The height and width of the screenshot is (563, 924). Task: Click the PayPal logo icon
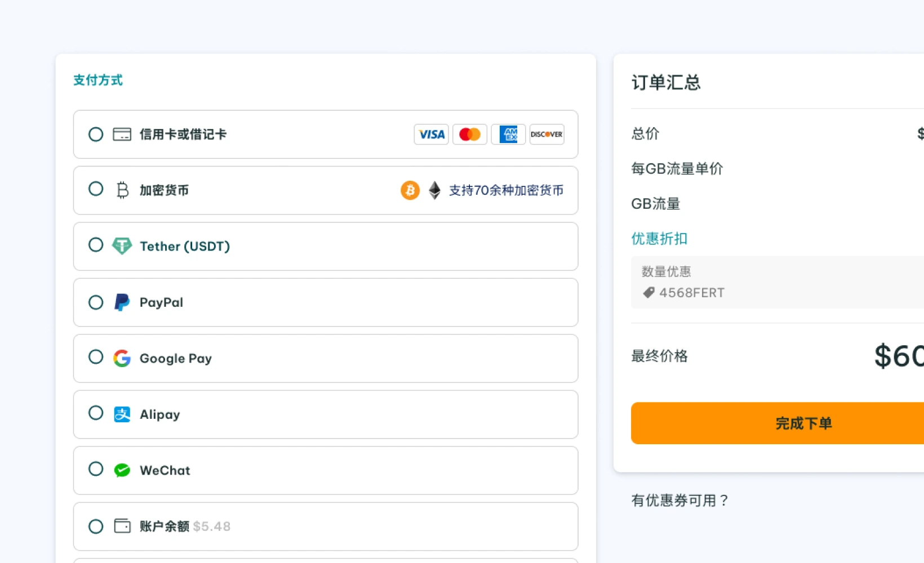point(122,302)
